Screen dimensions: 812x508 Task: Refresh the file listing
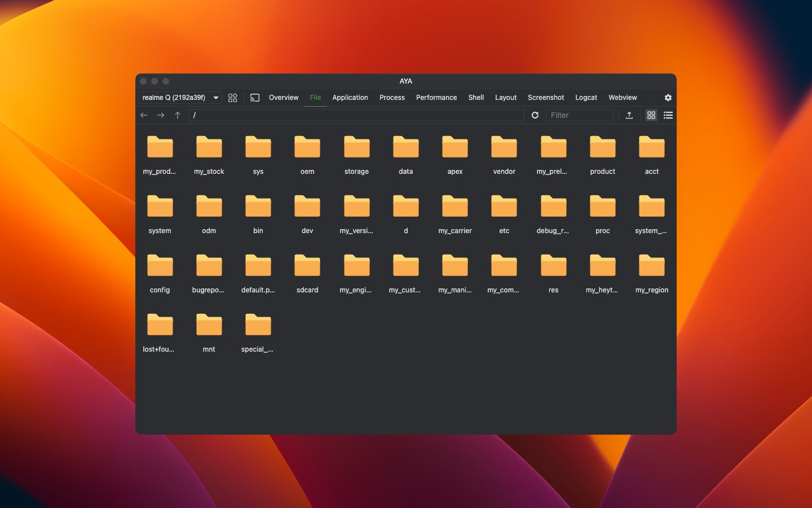[x=535, y=115]
